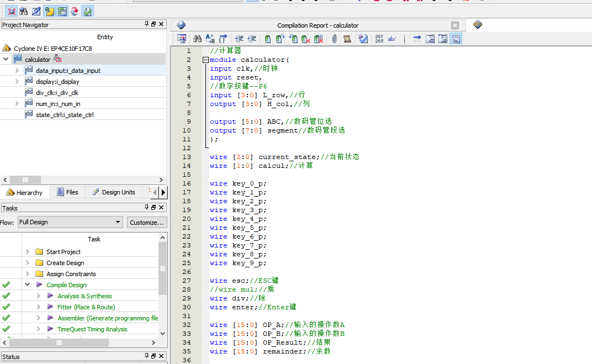Expand data_input:i_data_input entity
This screenshot has width=592, height=364.
click(17, 70)
